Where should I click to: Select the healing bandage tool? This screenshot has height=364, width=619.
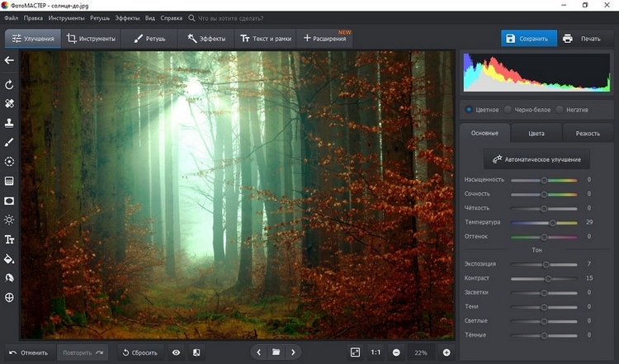[9, 104]
